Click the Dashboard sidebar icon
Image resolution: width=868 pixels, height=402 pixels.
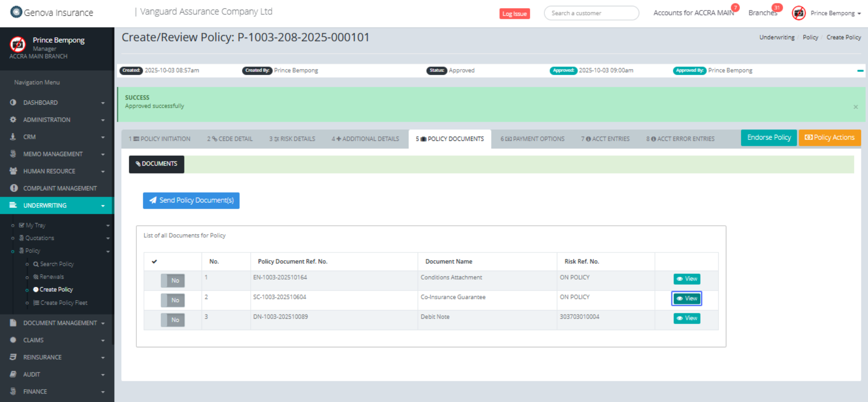coord(13,102)
